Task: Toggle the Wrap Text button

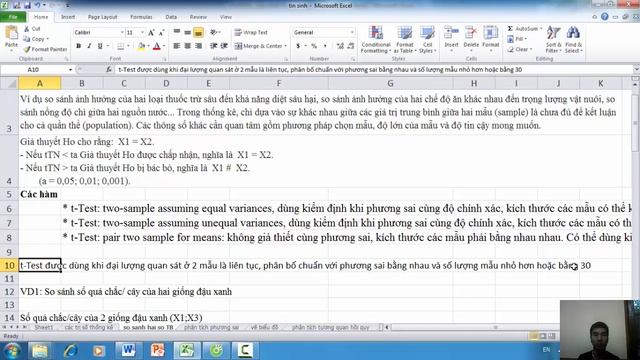Action: tap(251, 32)
